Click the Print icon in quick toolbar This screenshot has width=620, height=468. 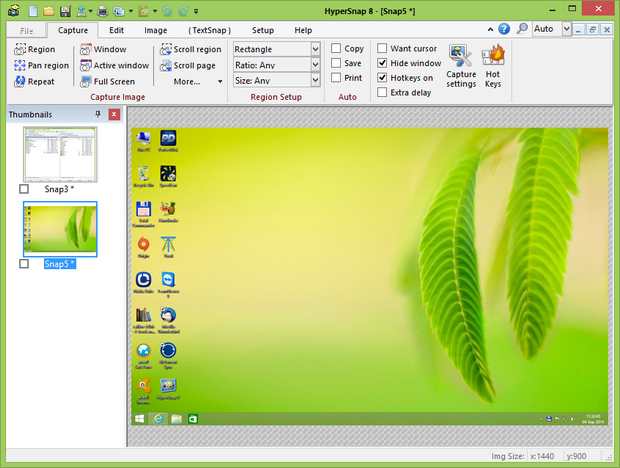click(102, 11)
